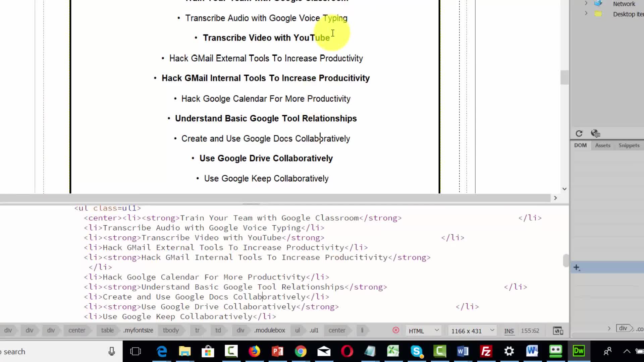Open the Opera browser taskbar icon
The width and height of the screenshot is (644, 362).
point(347,351)
